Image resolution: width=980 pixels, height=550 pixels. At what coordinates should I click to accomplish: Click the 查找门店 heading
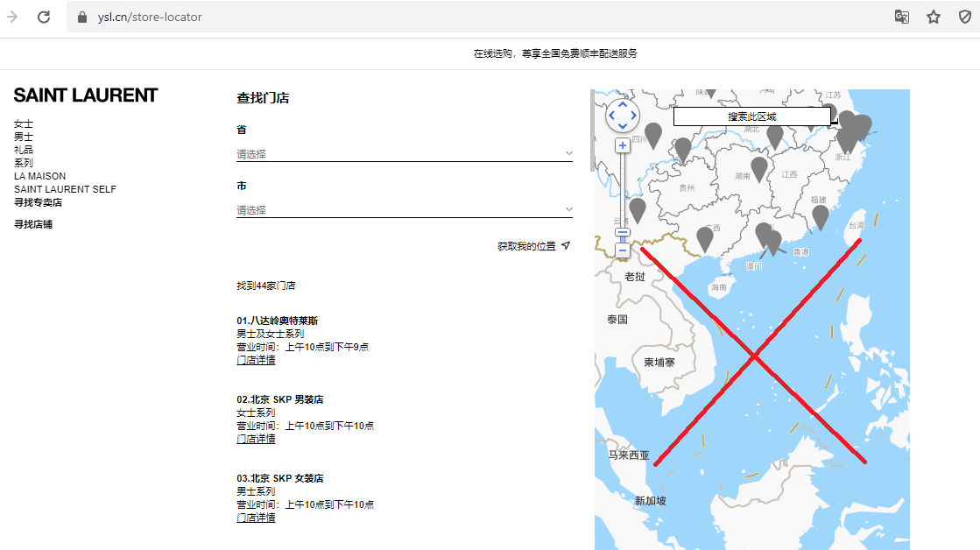[263, 98]
